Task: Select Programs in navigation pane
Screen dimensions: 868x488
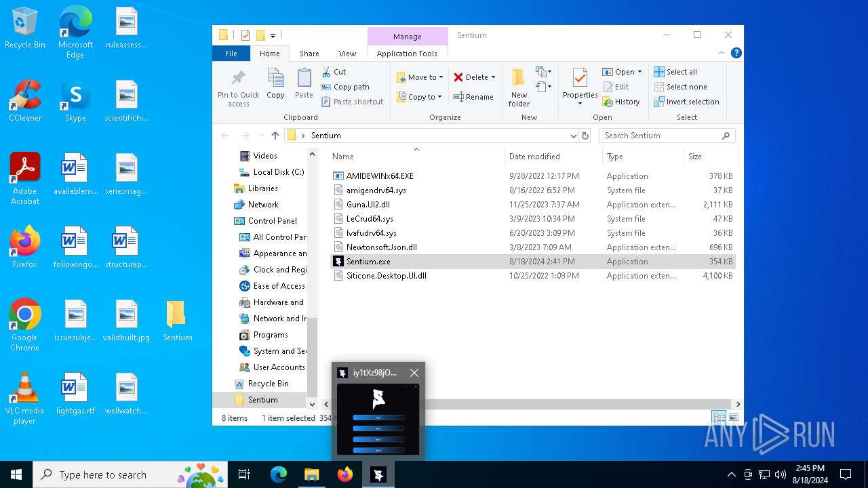Action: (x=264, y=335)
